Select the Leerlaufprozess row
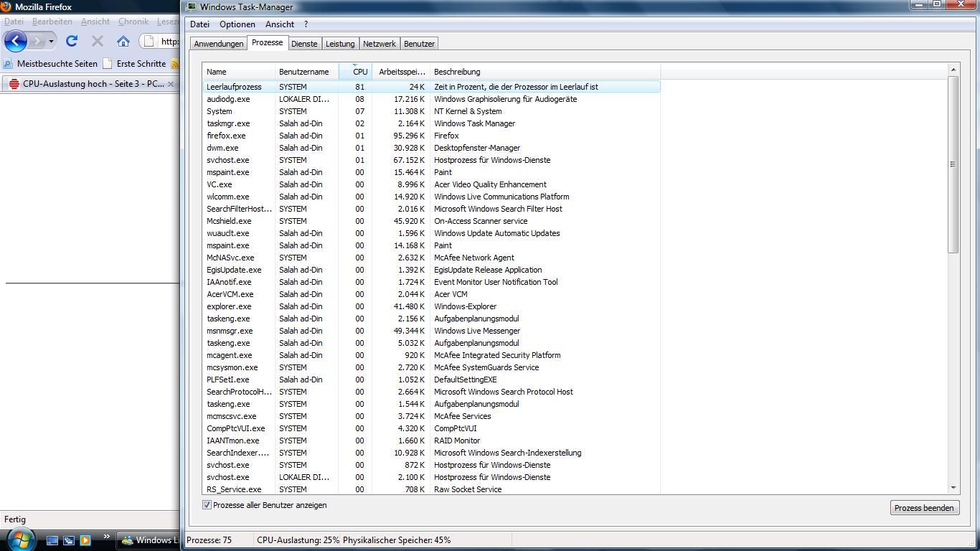The image size is (980, 551). (x=431, y=87)
